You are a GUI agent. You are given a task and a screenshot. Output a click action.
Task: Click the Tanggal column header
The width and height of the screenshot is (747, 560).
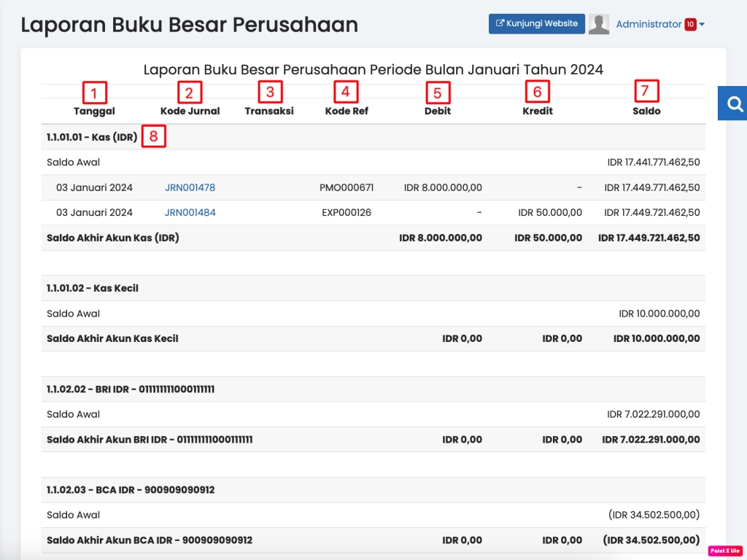pos(94,111)
